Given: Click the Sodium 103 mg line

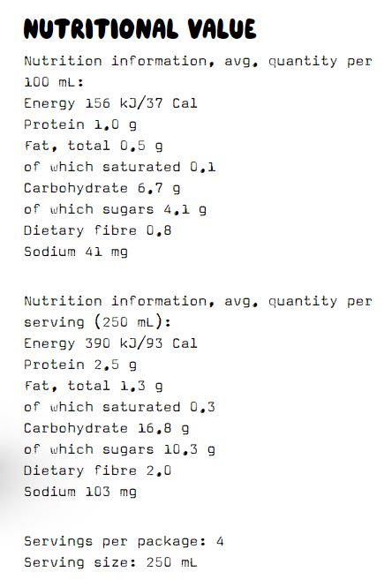Looking at the screenshot, I should coord(80,492).
